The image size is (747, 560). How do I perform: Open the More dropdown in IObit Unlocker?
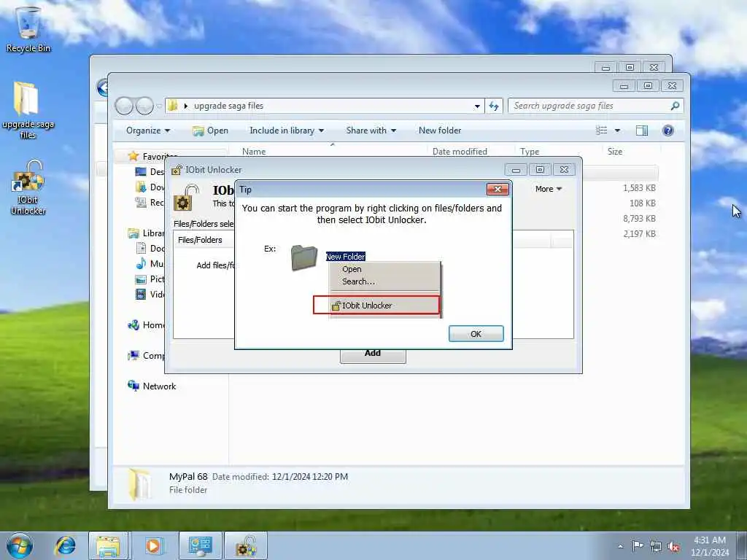(549, 189)
